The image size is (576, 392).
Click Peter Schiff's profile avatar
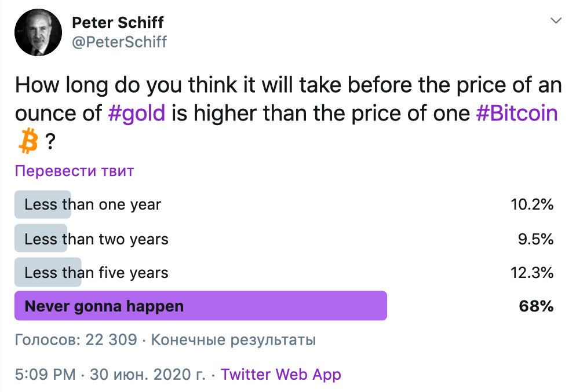tap(38, 34)
